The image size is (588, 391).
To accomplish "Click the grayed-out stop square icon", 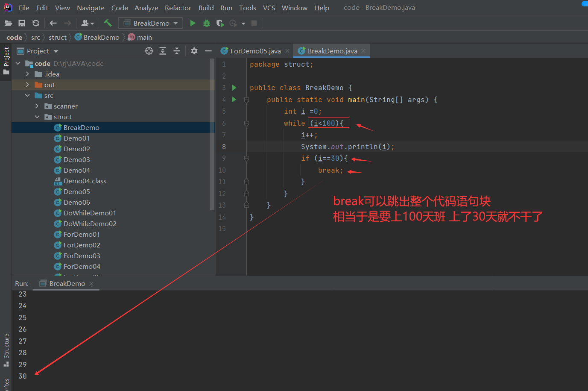I will pyautogui.click(x=254, y=23).
